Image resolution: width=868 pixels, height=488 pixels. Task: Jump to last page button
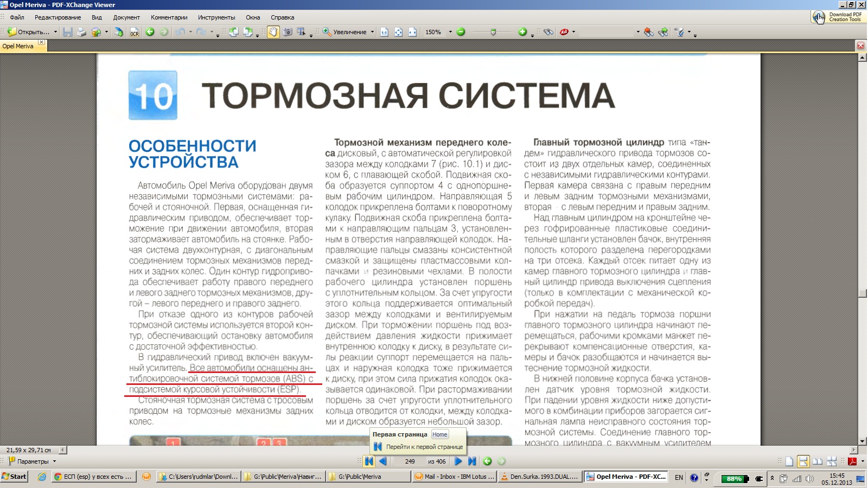pos(472,461)
